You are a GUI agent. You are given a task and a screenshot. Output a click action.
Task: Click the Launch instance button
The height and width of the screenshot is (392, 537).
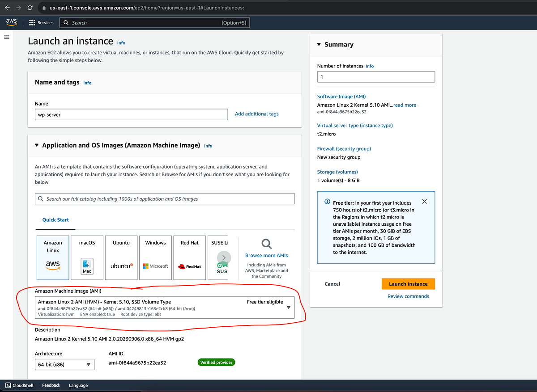[408, 283]
